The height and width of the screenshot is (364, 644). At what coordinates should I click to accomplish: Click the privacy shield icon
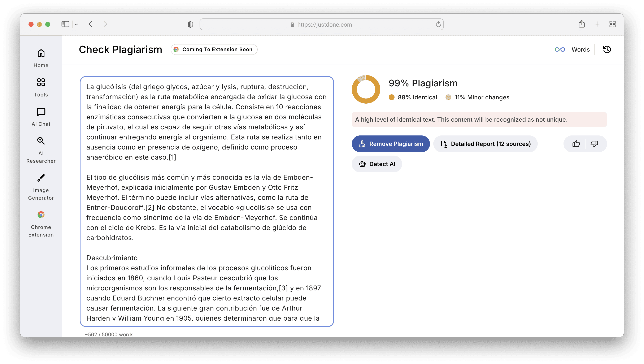pos(190,25)
